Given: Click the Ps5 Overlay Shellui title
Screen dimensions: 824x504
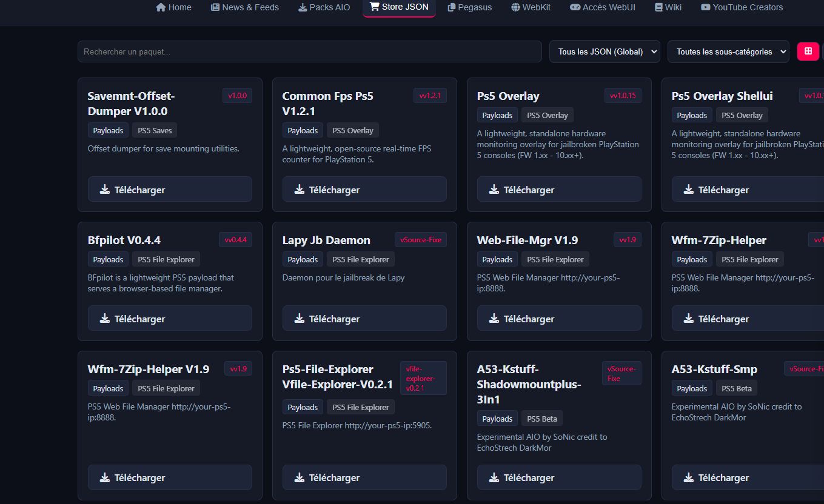Looking at the screenshot, I should 722,96.
